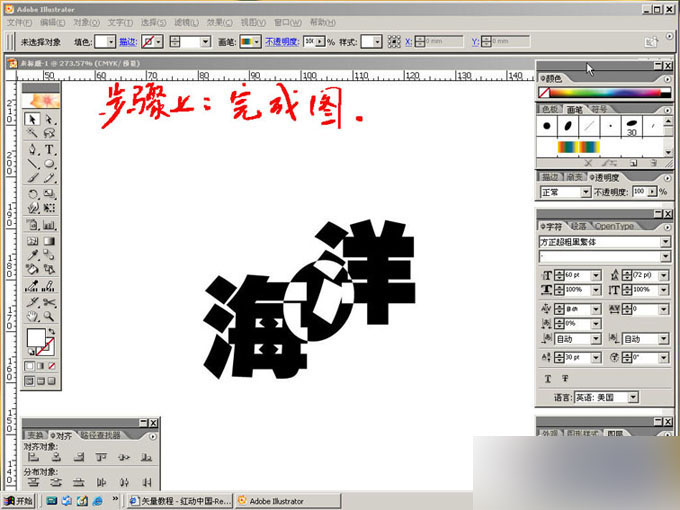Switch to the OpenType tab

pos(614,226)
